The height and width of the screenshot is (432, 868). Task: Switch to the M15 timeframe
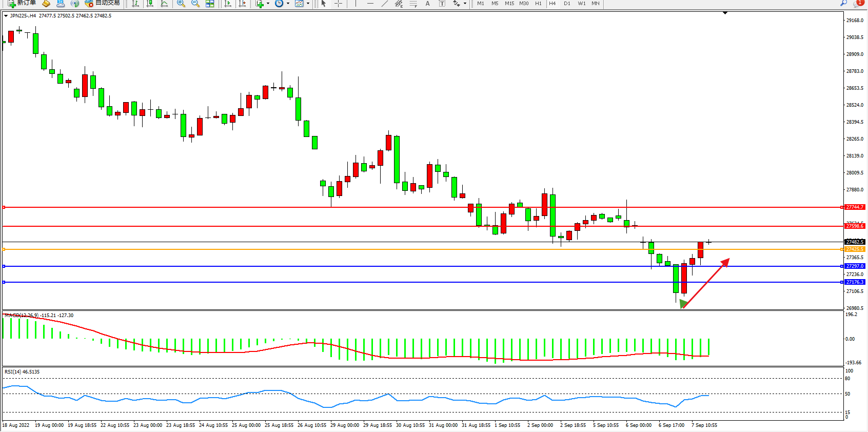[509, 4]
